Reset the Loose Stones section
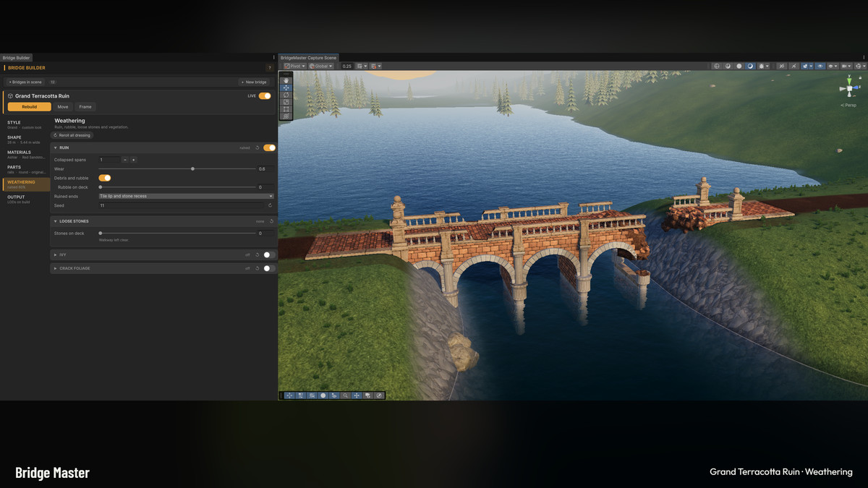 pyautogui.click(x=271, y=221)
